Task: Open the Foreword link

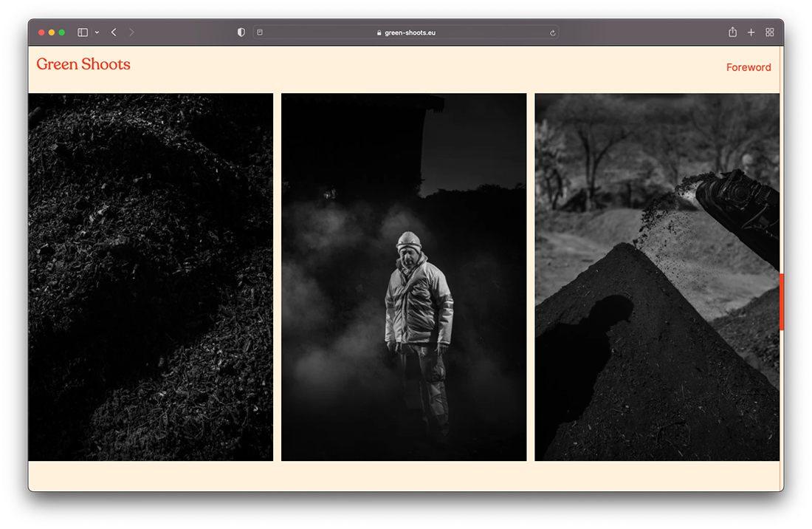Action: (x=749, y=67)
